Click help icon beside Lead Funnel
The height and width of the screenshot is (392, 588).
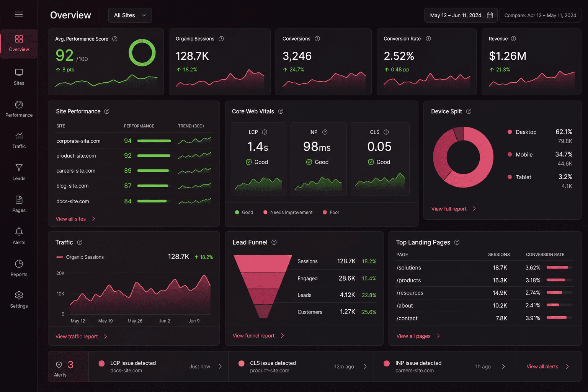274,242
